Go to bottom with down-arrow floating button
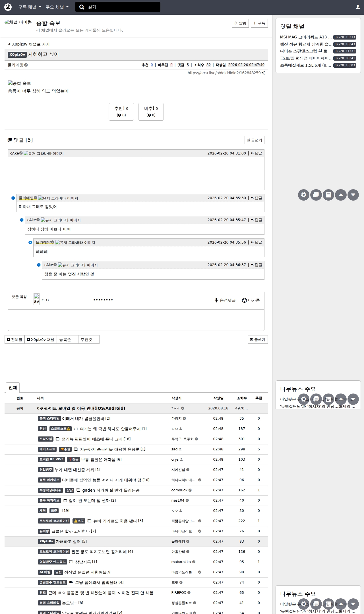364x614 pixels. point(353,195)
